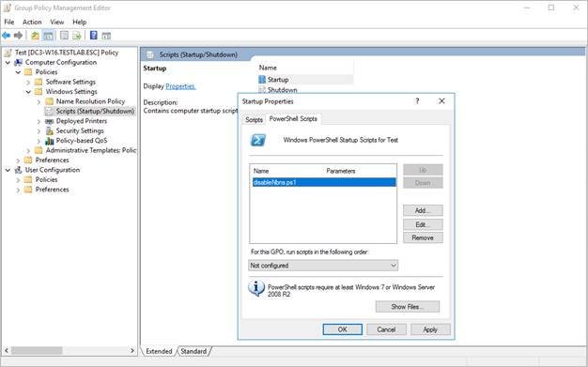Click the Display Properties link
The image size is (588, 367).
coord(180,86)
